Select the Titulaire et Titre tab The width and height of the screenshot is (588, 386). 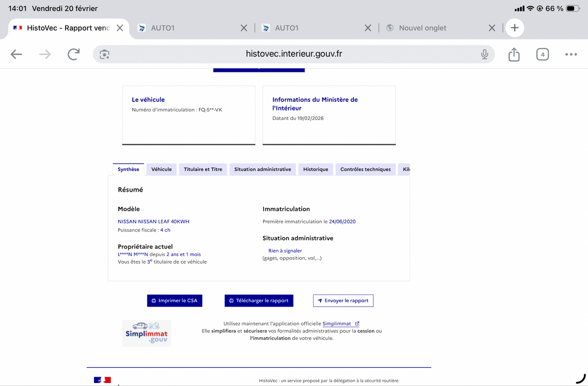tap(203, 169)
